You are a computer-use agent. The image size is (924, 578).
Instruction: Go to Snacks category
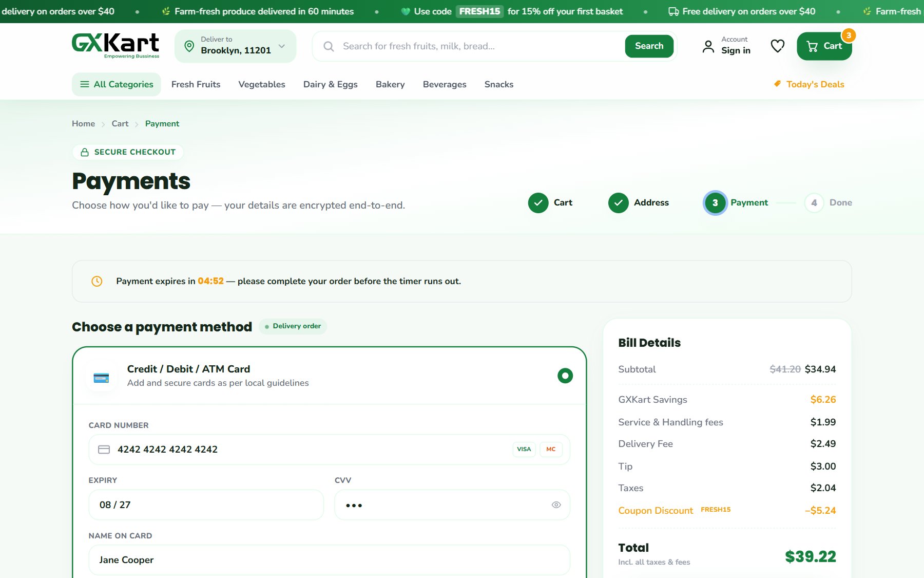tap(499, 84)
